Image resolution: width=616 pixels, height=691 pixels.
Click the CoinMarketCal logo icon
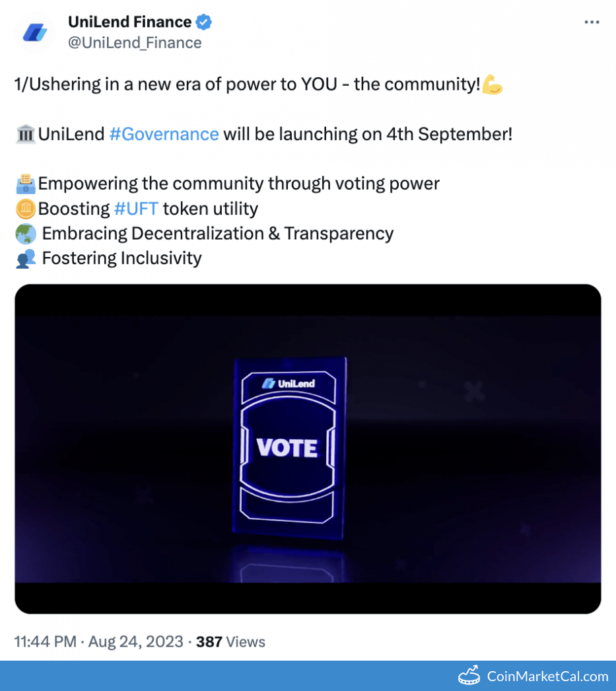[469, 676]
